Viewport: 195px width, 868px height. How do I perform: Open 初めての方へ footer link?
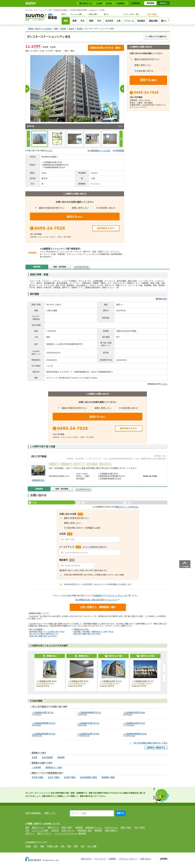pos(86,859)
